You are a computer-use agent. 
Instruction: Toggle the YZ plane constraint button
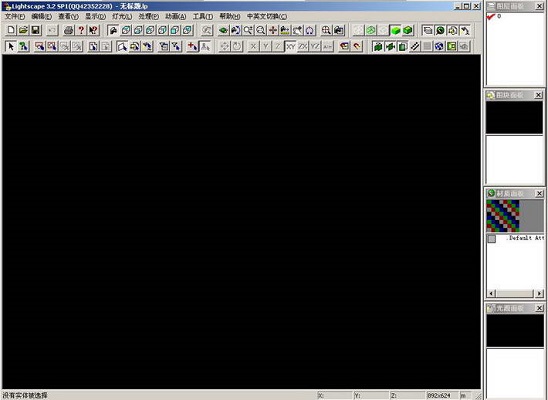click(315, 46)
